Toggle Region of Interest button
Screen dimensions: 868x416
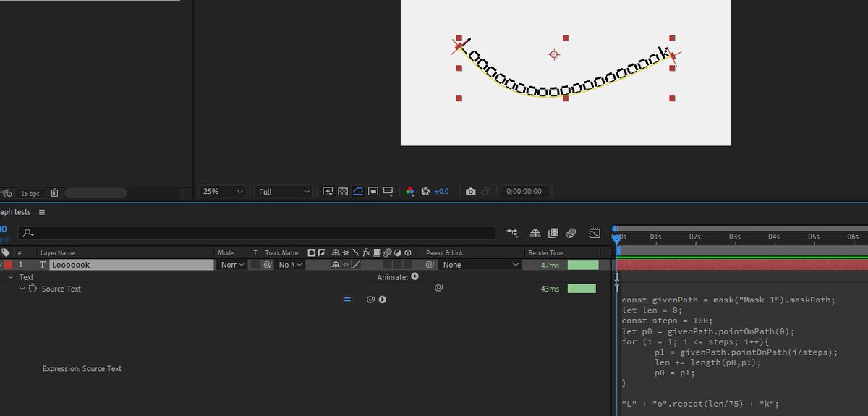click(x=373, y=192)
